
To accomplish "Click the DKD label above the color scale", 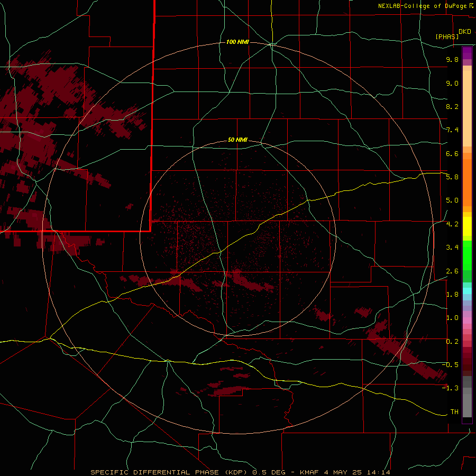I will [x=465, y=32].
